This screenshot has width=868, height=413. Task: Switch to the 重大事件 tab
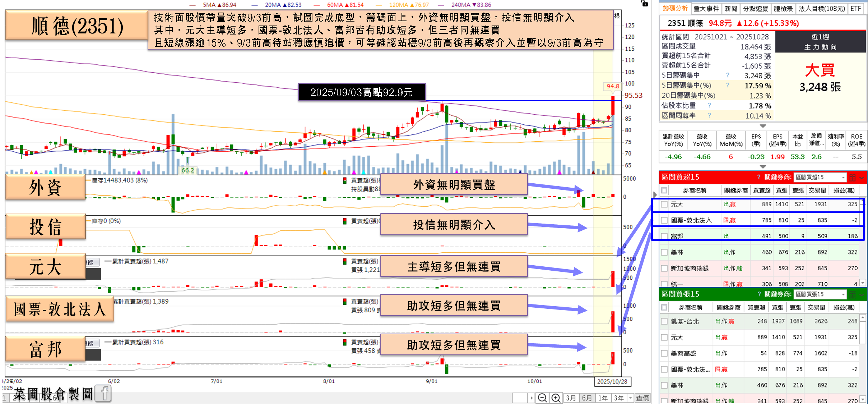coord(706,9)
